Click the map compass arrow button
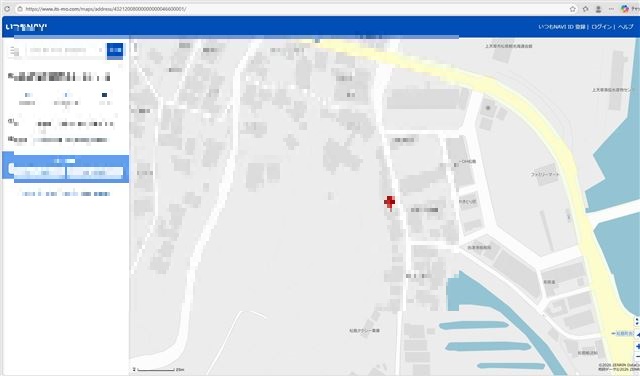Viewport: 640px width, 376px height. pos(637,335)
